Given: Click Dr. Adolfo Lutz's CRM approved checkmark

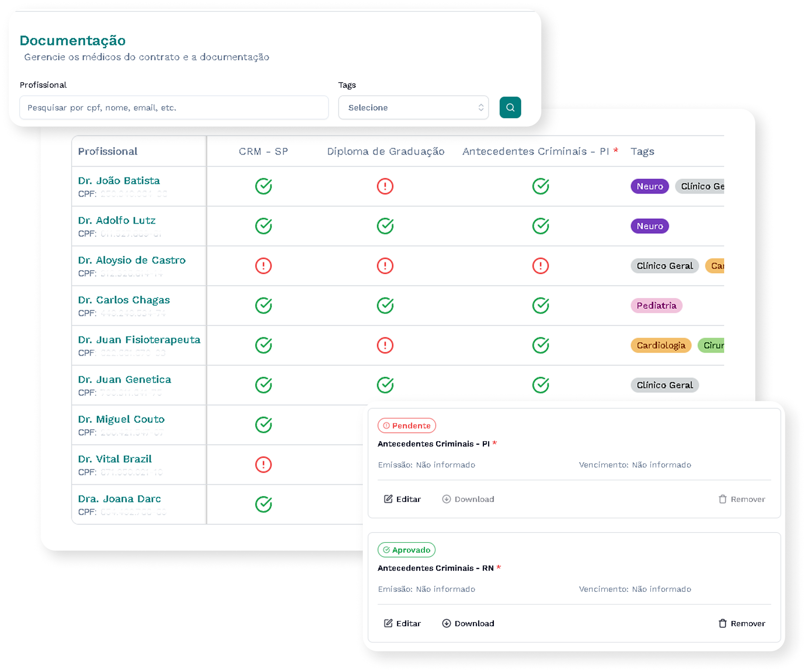Looking at the screenshot, I should click(263, 226).
